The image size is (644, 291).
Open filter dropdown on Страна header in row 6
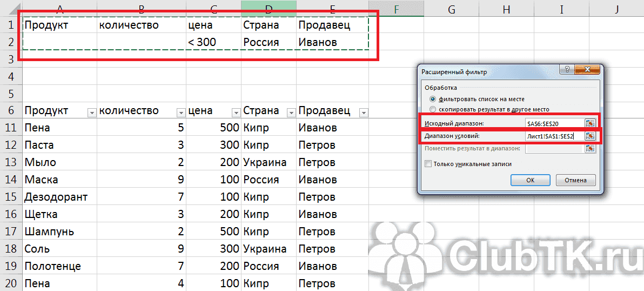point(291,113)
